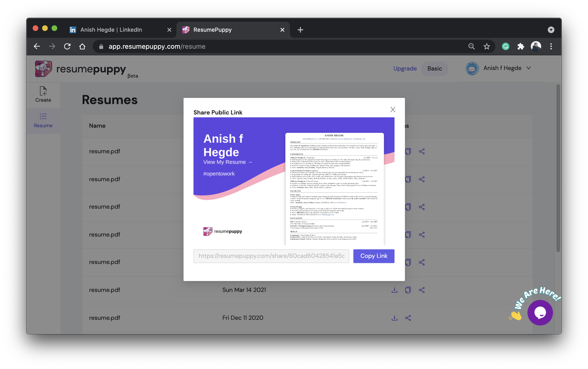Screen dimensions: 588x369
Task: Duplicate the Sun Mar 14 2021 resume
Action: click(x=408, y=290)
